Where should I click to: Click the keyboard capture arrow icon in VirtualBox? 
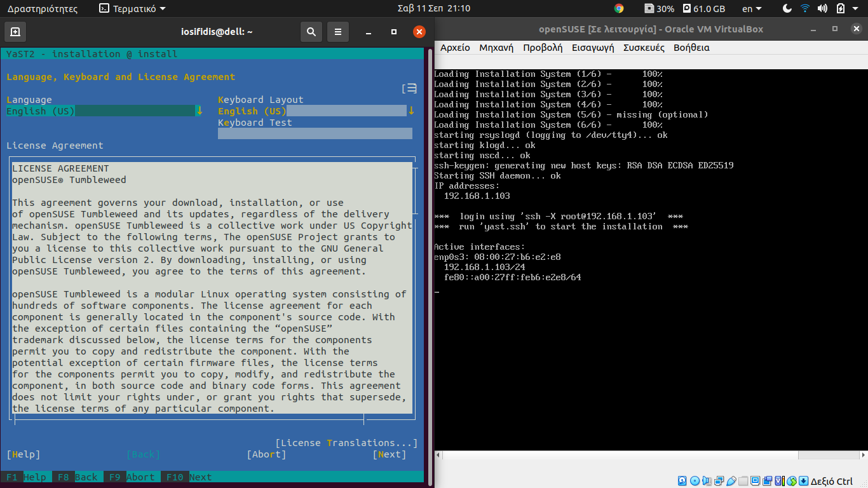pos(803,481)
